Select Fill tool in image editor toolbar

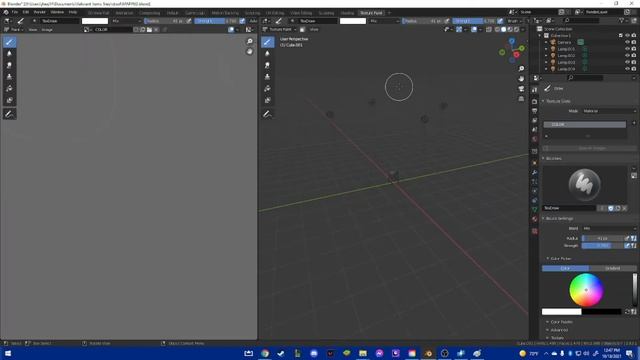point(9,89)
